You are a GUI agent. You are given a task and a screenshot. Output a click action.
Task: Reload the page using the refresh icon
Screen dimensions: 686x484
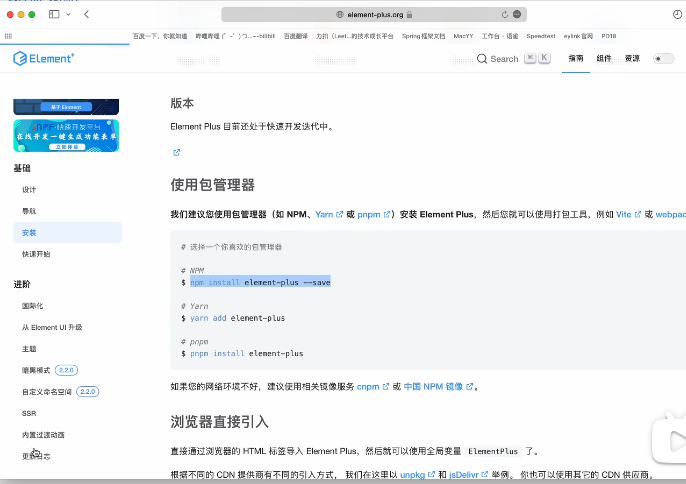pos(504,14)
